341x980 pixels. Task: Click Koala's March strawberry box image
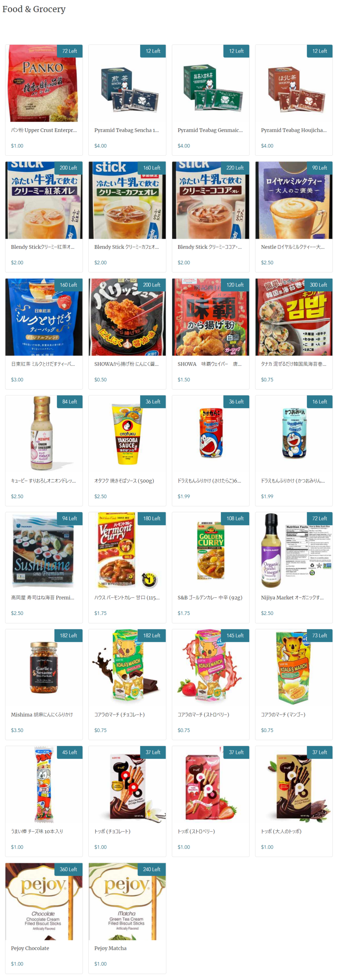(x=210, y=667)
